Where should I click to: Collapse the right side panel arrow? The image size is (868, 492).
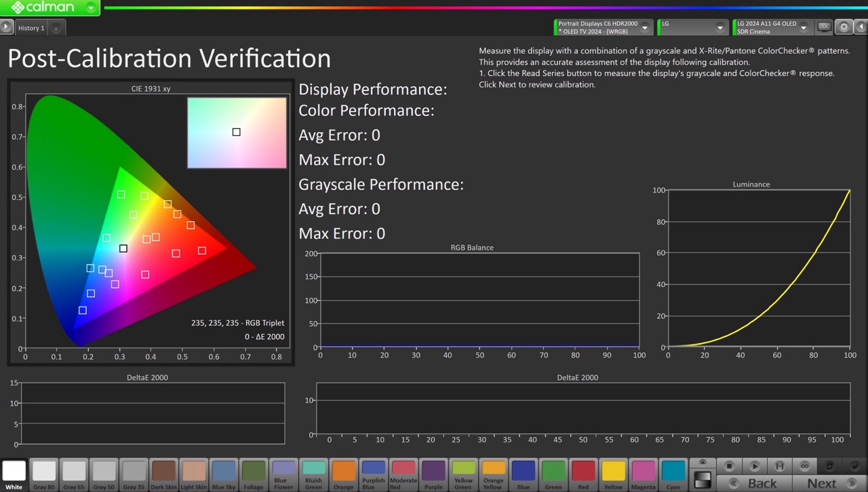[x=861, y=27]
